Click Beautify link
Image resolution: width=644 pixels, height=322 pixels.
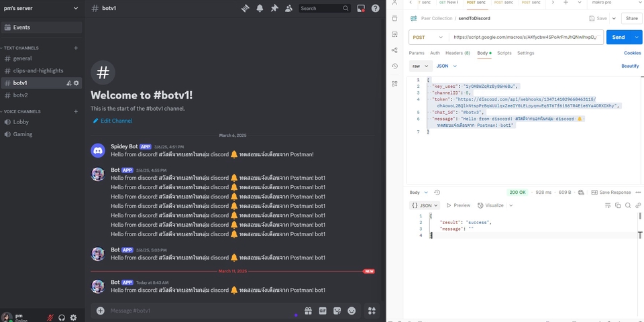tap(630, 66)
